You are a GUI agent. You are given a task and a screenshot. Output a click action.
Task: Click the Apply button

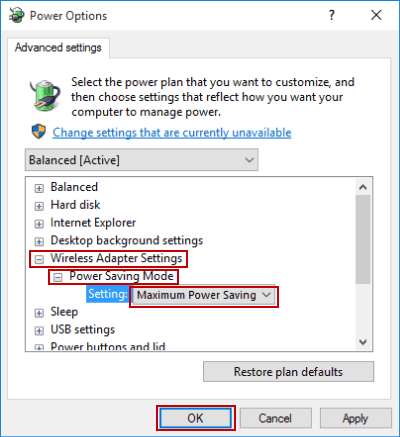pyautogui.click(x=355, y=418)
